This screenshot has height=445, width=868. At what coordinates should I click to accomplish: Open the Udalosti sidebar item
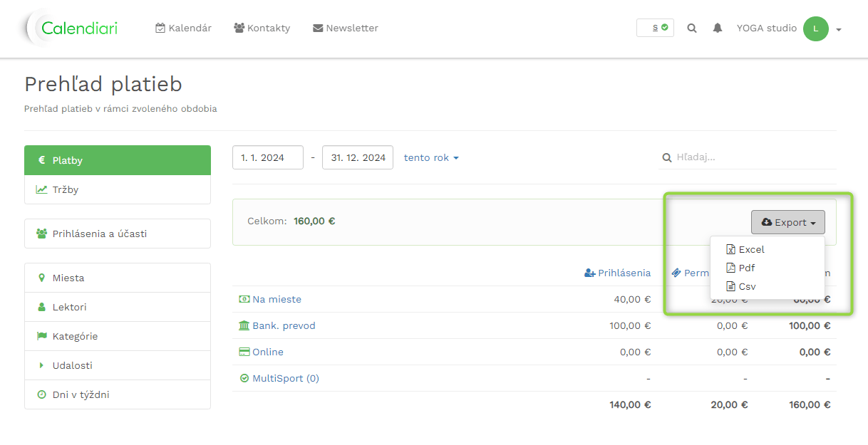point(118,365)
